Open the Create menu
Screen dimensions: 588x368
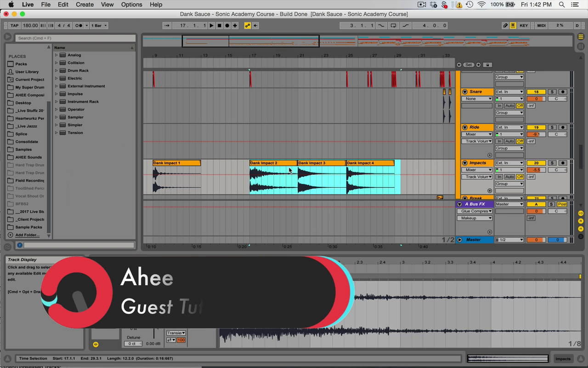85,5
